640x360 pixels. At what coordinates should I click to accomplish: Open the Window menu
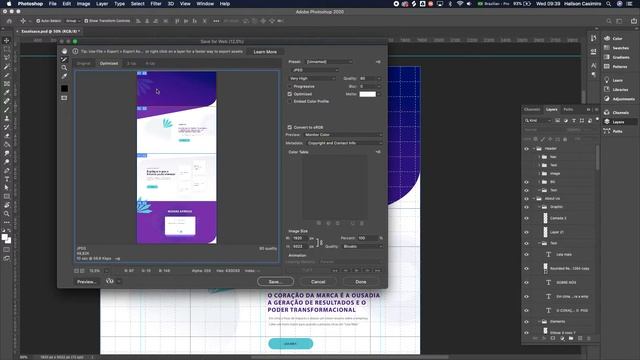click(x=205, y=4)
